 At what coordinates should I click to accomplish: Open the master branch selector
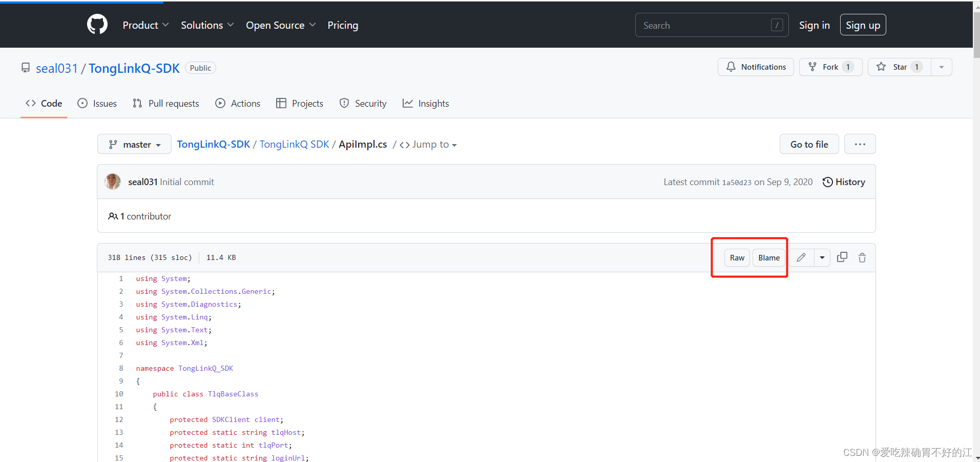pos(134,144)
